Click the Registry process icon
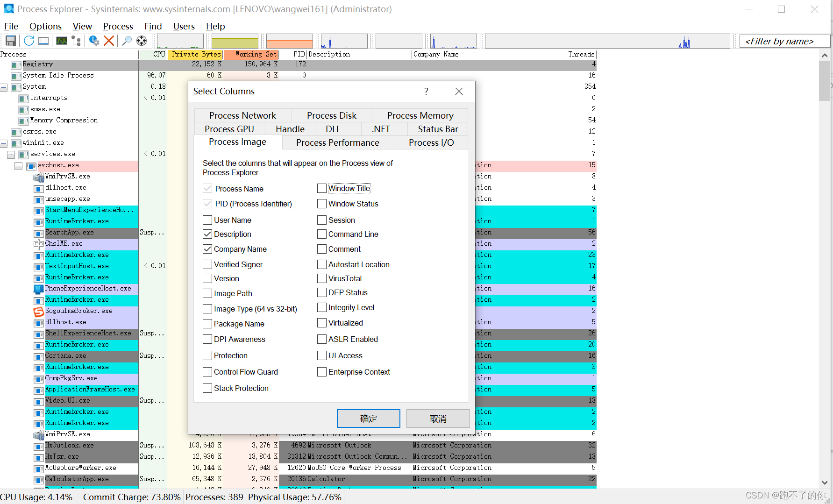 point(16,64)
